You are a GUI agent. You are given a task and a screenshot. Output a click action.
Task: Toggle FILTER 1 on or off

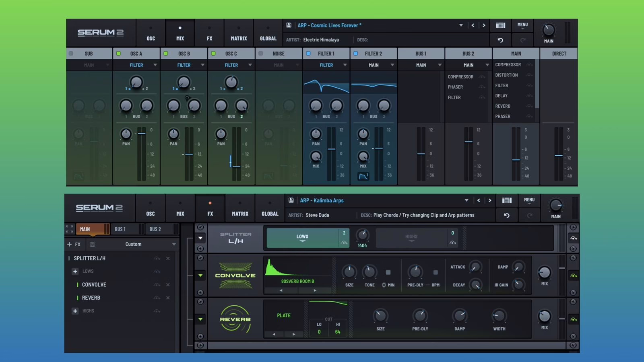308,53
